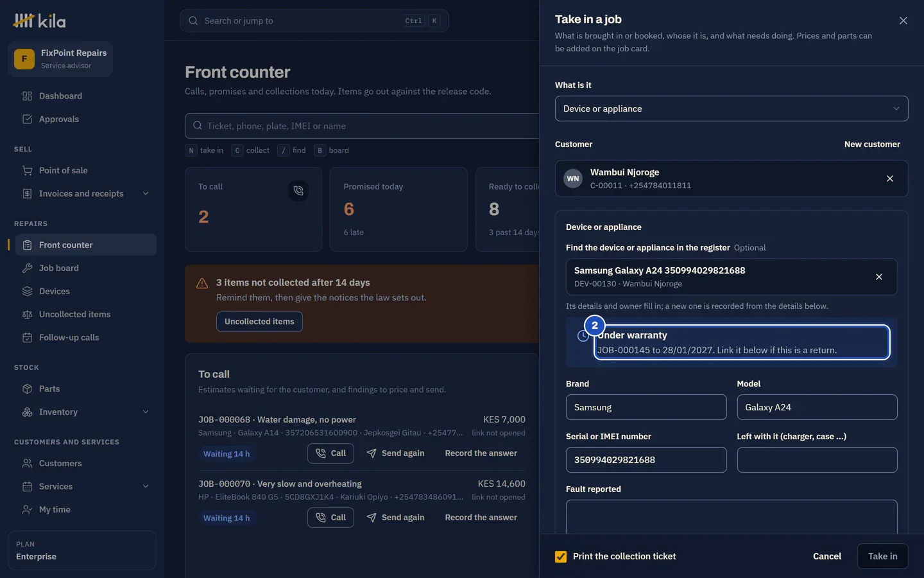The width and height of the screenshot is (924, 578).
Task: Click the Parts box icon
Action: click(x=27, y=389)
